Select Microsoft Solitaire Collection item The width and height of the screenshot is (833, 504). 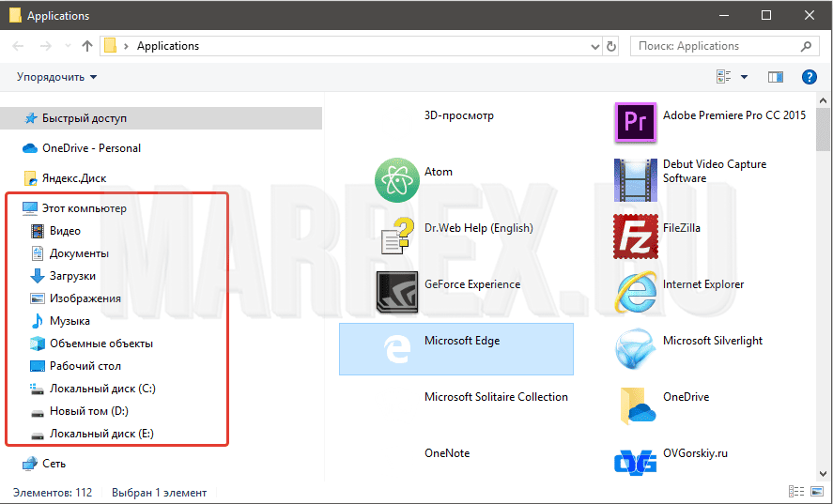coord(496,397)
